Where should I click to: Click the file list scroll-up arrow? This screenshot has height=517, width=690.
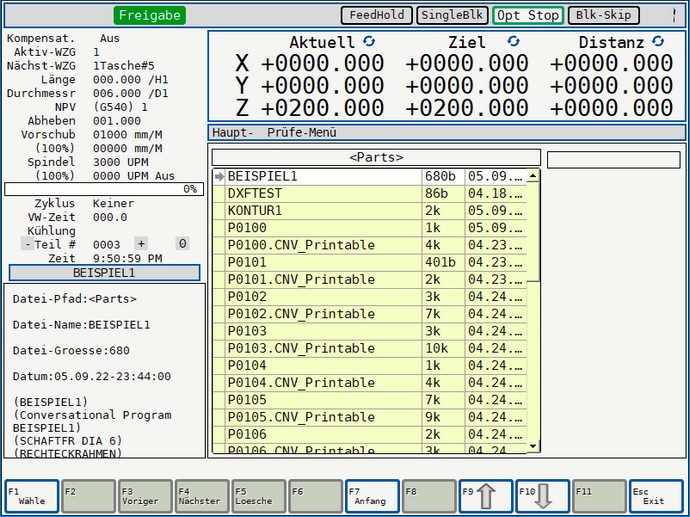click(533, 176)
